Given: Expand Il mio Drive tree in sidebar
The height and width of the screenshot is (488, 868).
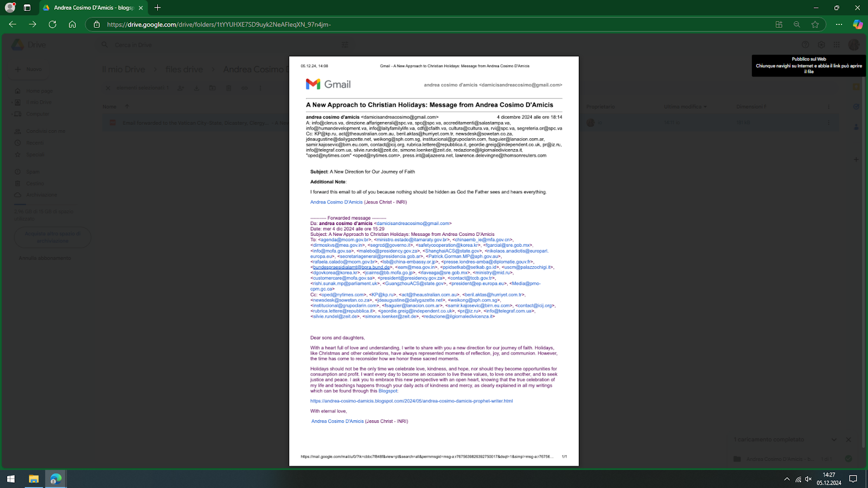Looking at the screenshot, I should point(12,102).
